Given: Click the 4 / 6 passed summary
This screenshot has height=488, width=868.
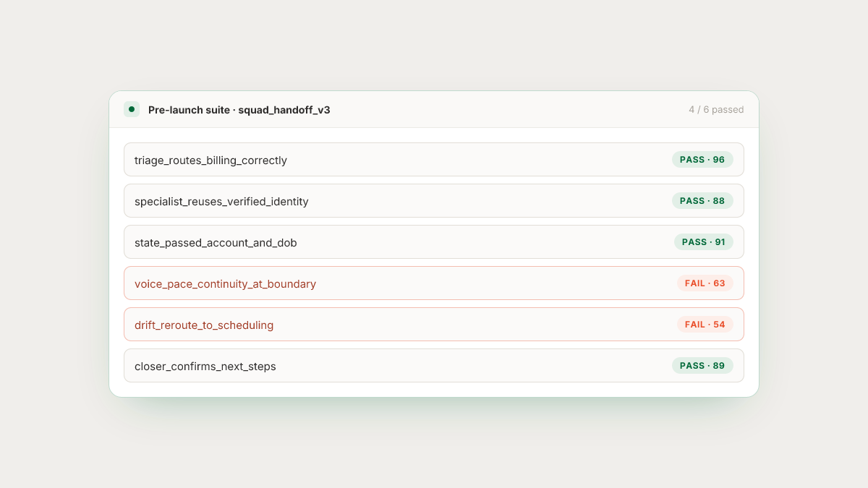Looking at the screenshot, I should point(716,110).
